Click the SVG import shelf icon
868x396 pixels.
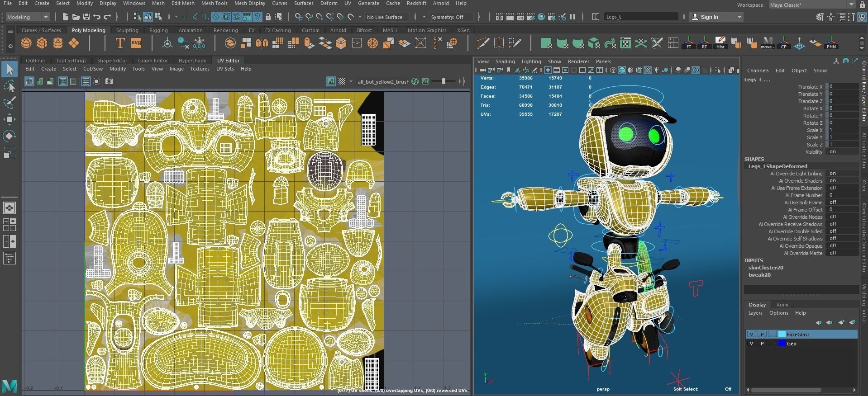click(x=136, y=43)
